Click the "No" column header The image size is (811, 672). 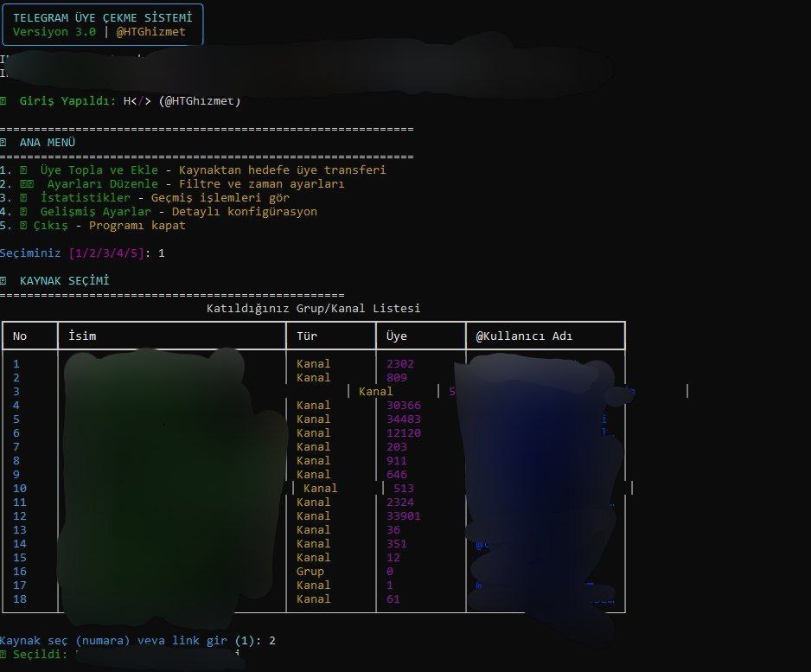pyautogui.click(x=20, y=336)
